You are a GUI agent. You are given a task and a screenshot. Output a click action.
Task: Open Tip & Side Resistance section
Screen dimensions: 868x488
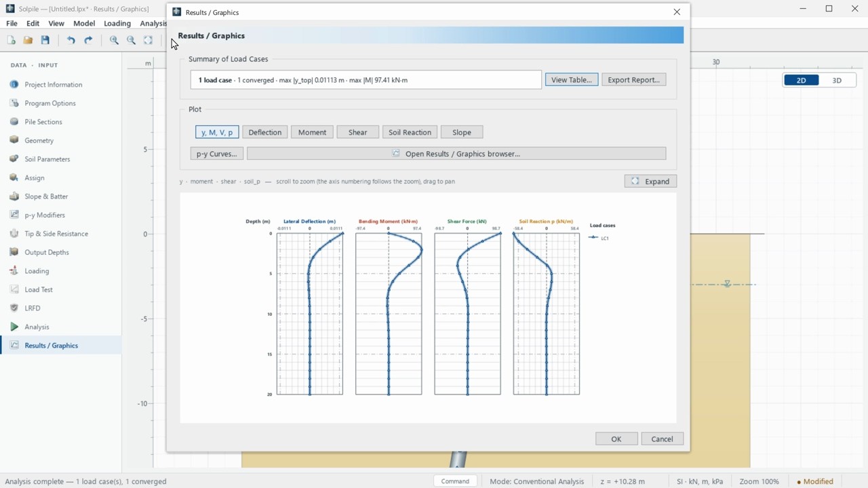pos(60,234)
